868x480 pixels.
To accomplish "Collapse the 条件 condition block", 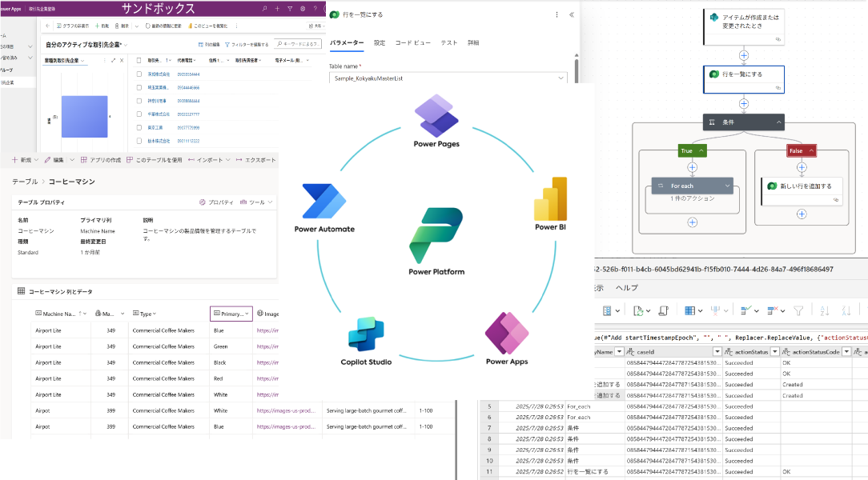I will click(x=779, y=122).
